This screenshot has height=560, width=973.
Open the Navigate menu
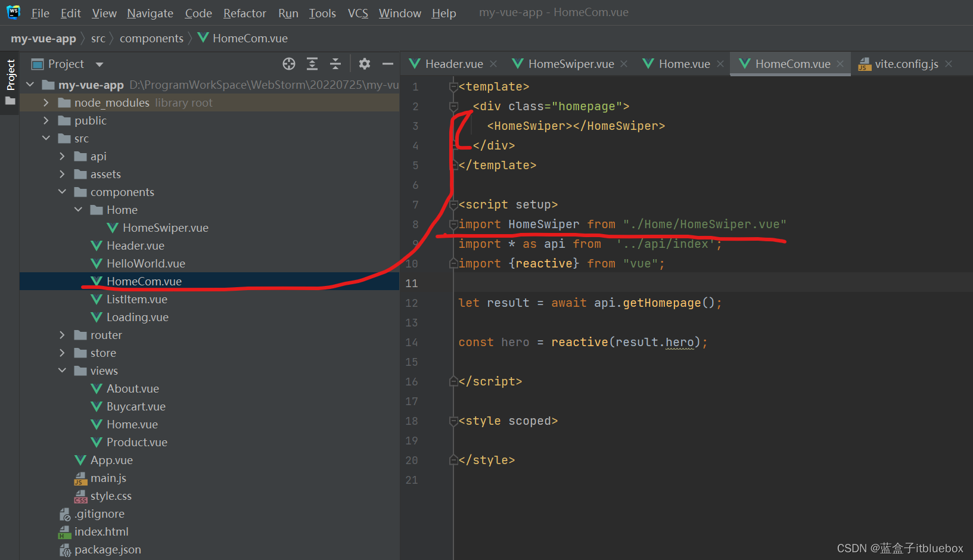click(150, 13)
